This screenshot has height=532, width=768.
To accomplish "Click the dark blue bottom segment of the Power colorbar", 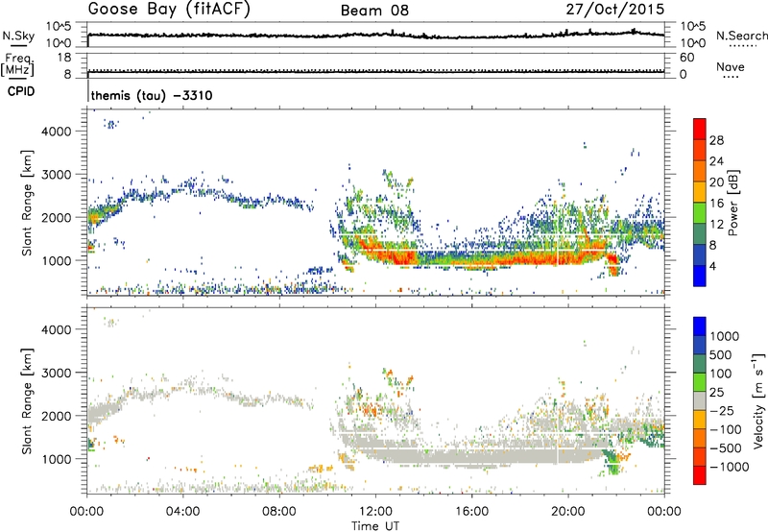I will tap(700, 276).
